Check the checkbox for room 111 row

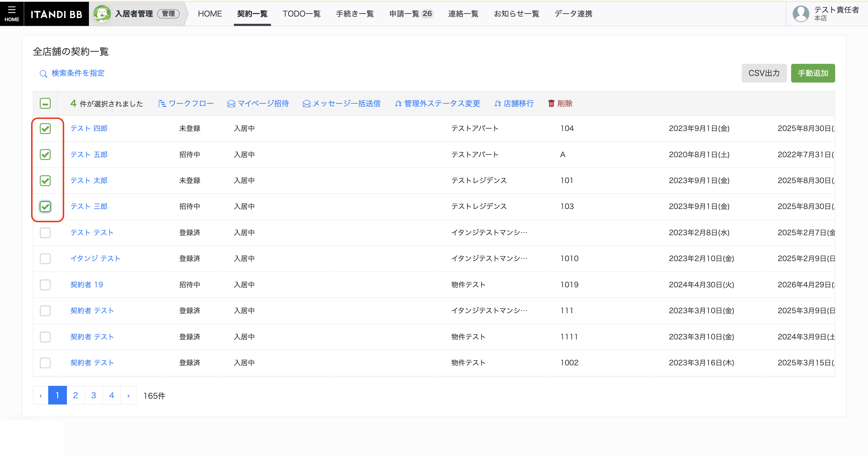pyautogui.click(x=45, y=311)
